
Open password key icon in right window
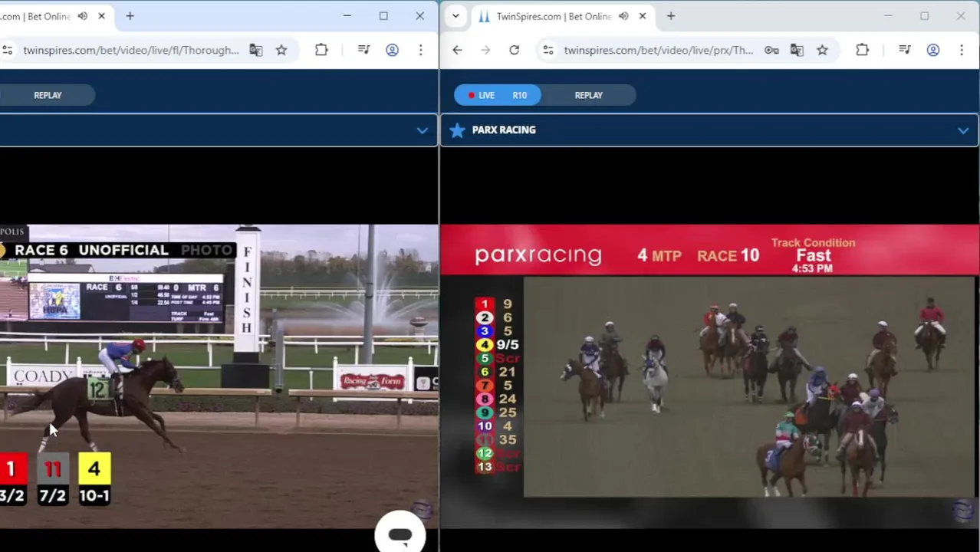[771, 50]
